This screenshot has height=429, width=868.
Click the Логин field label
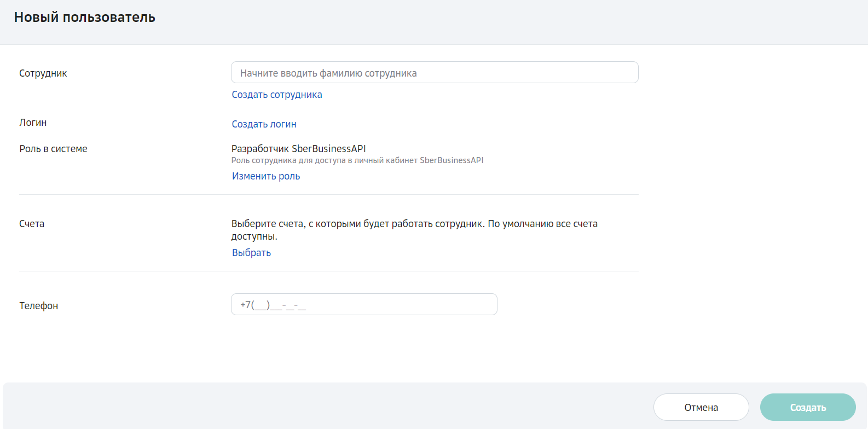pyautogui.click(x=33, y=123)
